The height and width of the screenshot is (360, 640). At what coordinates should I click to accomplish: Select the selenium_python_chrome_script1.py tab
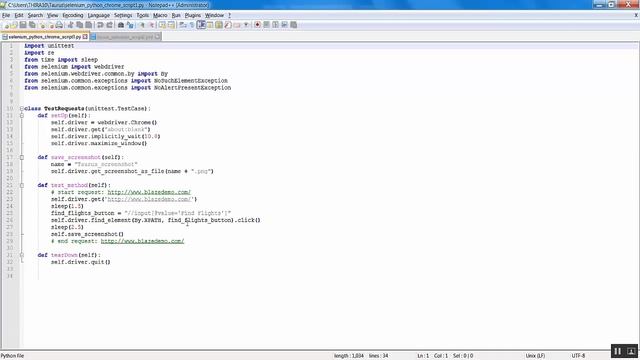point(45,37)
